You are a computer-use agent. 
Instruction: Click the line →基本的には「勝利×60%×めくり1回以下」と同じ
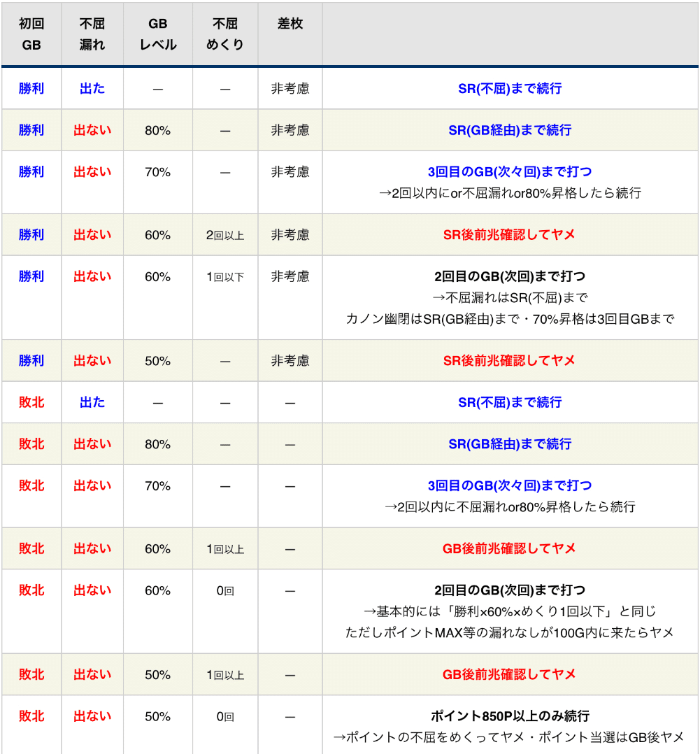(x=510, y=611)
